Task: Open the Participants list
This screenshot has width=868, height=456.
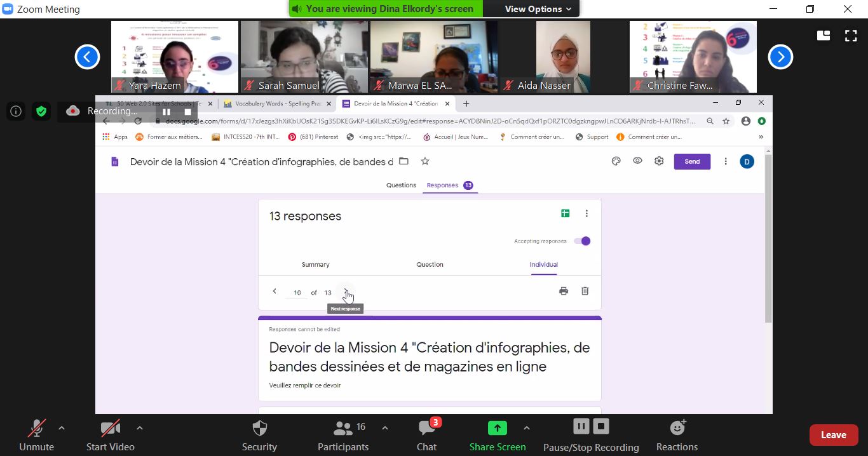Action: pyautogui.click(x=343, y=428)
